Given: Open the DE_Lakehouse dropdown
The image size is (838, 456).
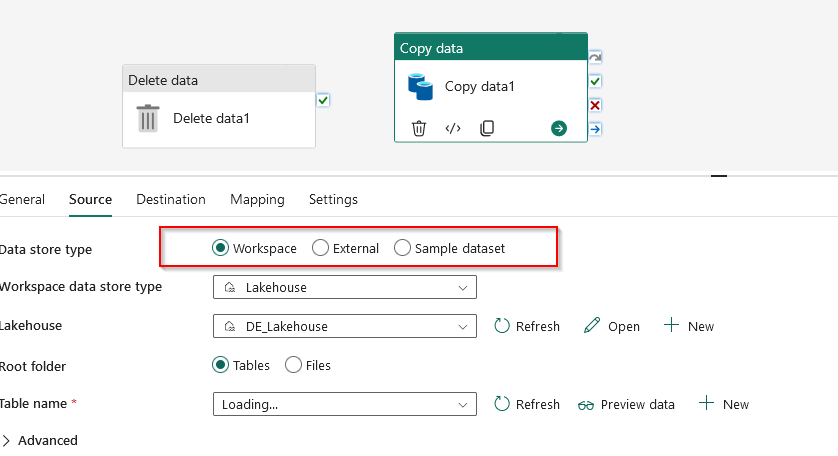Looking at the screenshot, I should [x=345, y=326].
